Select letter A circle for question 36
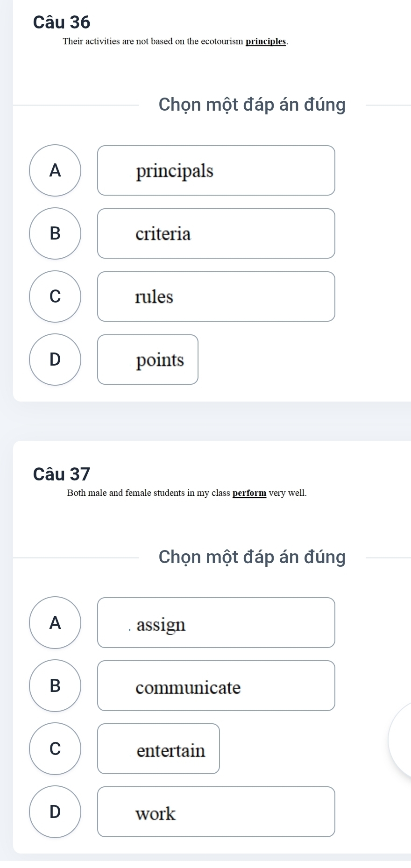411x868 pixels. [x=55, y=170]
